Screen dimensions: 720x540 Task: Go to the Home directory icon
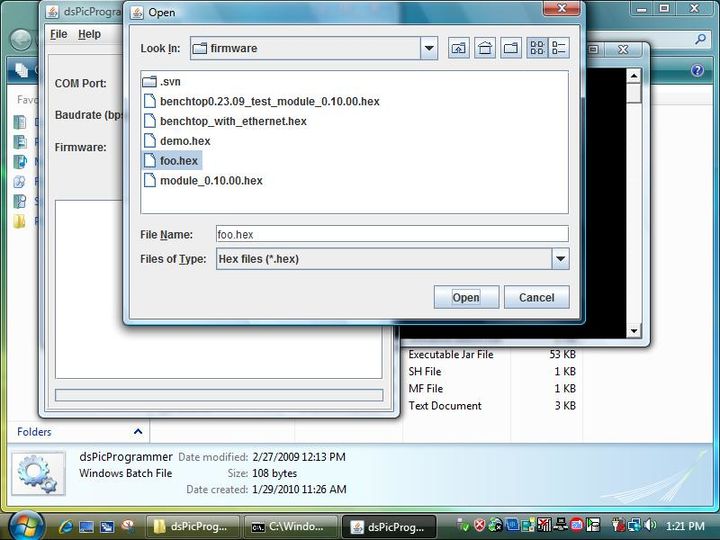[484, 48]
